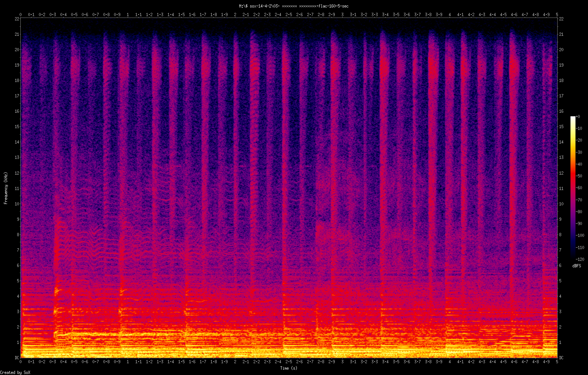Select the "Frequency (kHz)" axis label
The width and height of the screenshot is (588, 375).
point(6,188)
